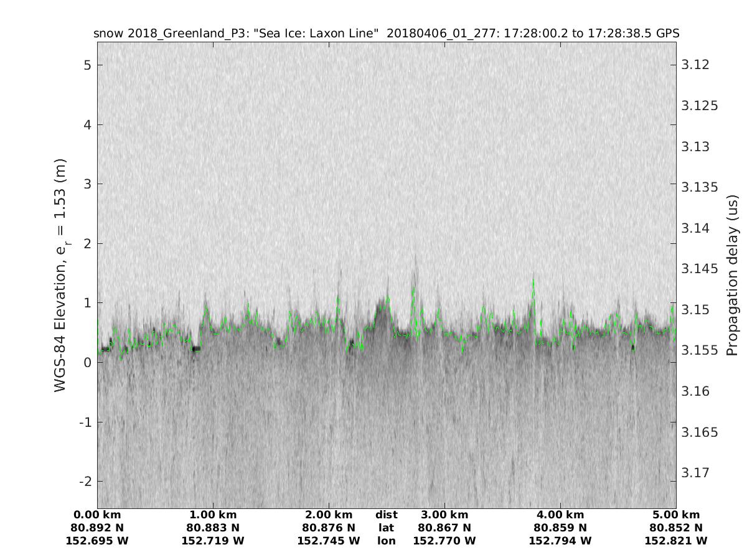Click the 2.00 km distance label
This screenshot has width=747, height=560.
[329, 515]
